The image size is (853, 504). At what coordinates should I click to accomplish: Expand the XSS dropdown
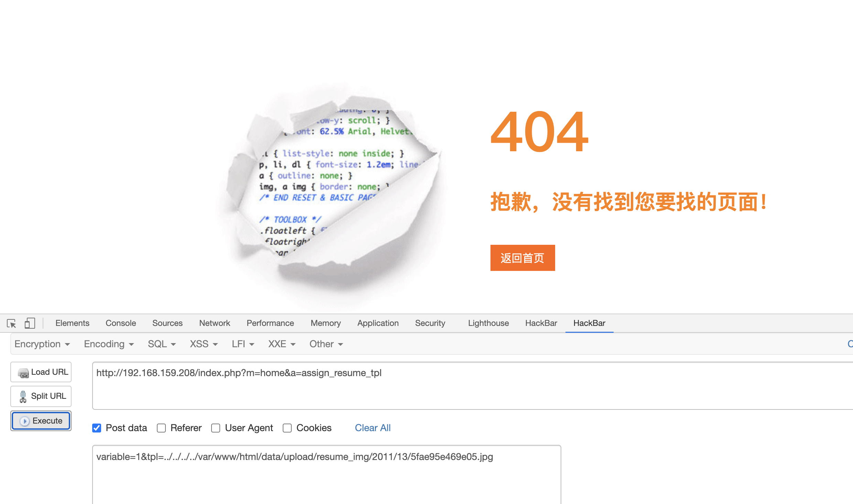[x=204, y=344]
